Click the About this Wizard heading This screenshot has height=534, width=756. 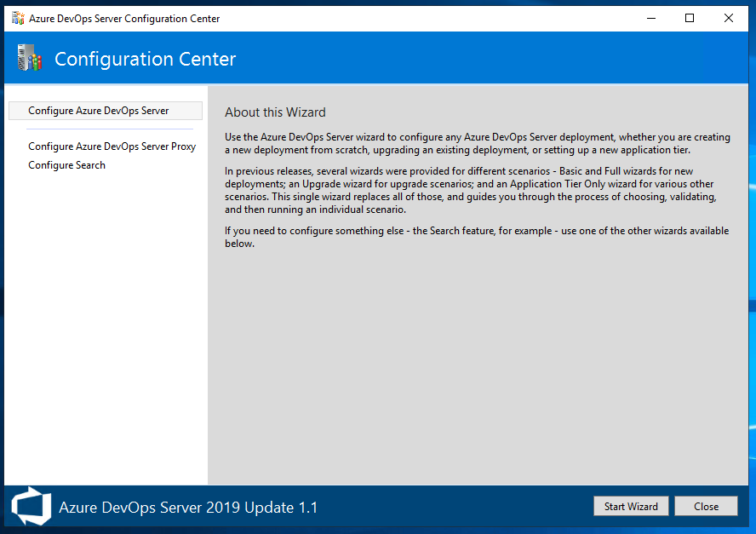pos(275,112)
